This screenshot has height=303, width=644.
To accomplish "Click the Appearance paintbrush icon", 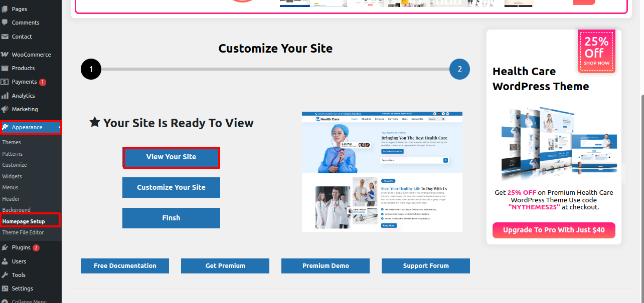I will 5,127.
